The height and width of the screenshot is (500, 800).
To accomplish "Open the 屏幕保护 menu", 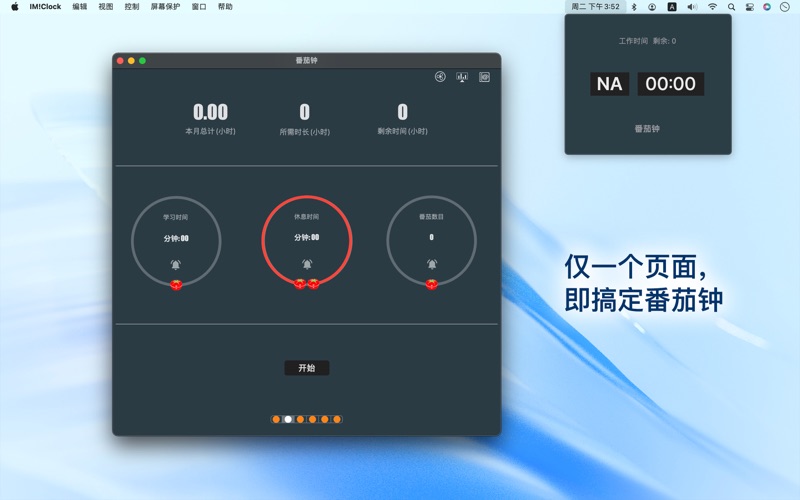I will [x=165, y=7].
